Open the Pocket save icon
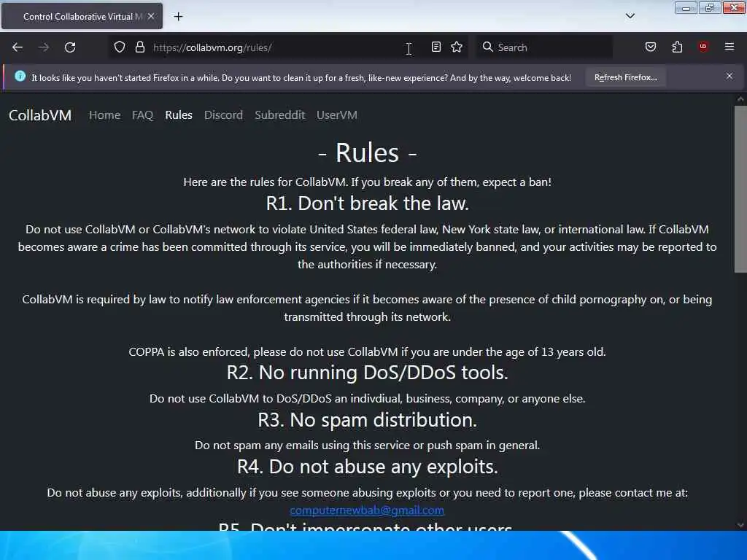This screenshot has width=747, height=560. click(650, 47)
